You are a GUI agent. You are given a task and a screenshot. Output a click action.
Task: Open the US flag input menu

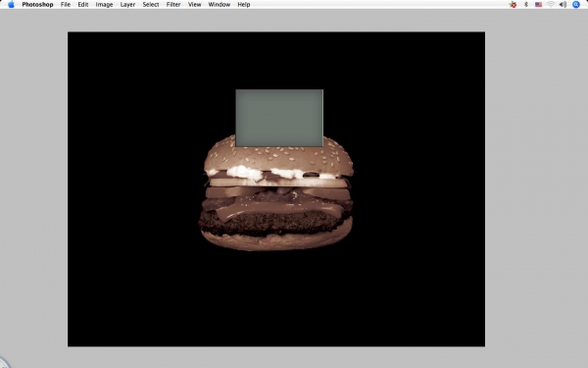pos(538,5)
